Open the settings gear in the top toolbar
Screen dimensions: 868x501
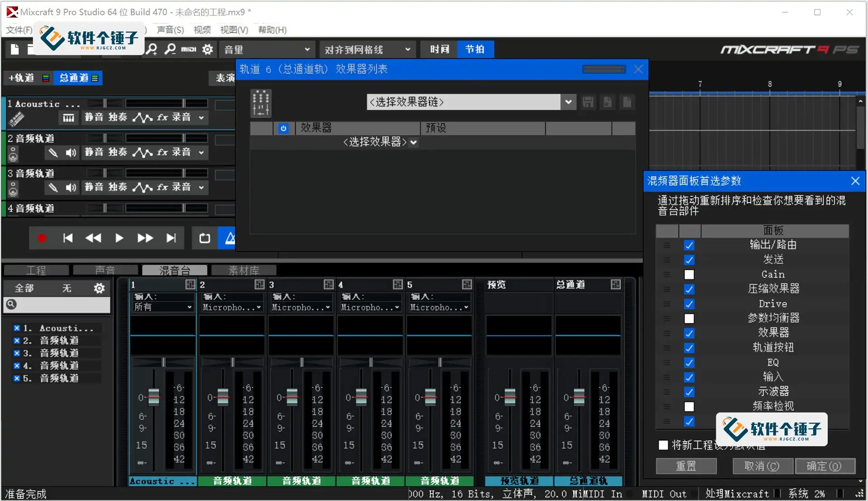coord(207,49)
